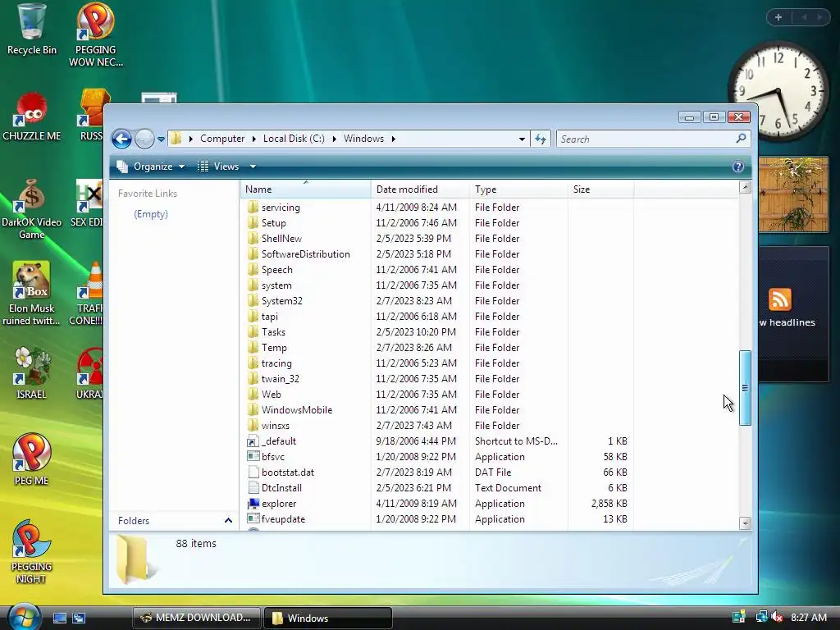
Task: Switch to MEMZ DOWNLOAD taskbar button
Action: [196, 618]
